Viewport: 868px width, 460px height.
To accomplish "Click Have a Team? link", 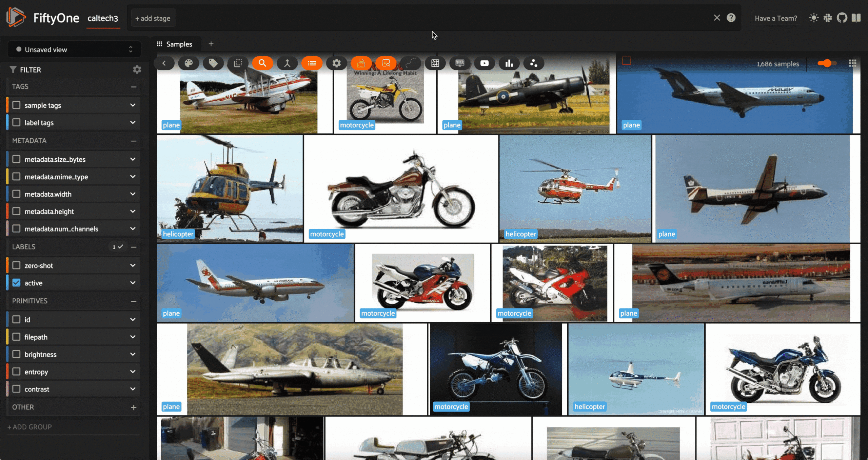I will coord(776,18).
